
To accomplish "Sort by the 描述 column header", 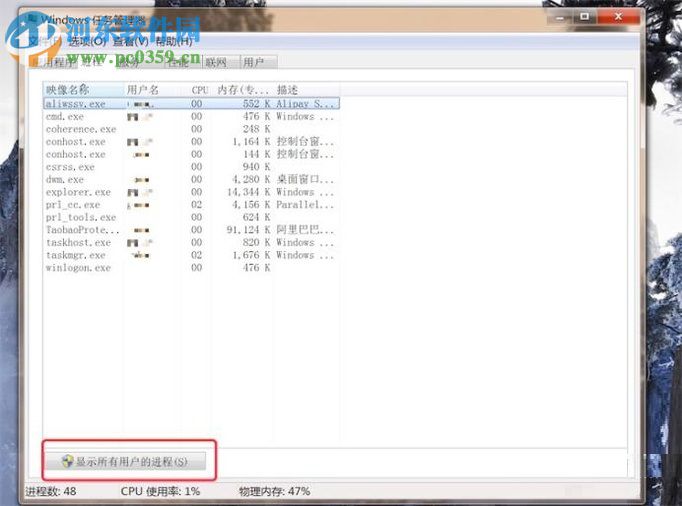I will point(307,90).
